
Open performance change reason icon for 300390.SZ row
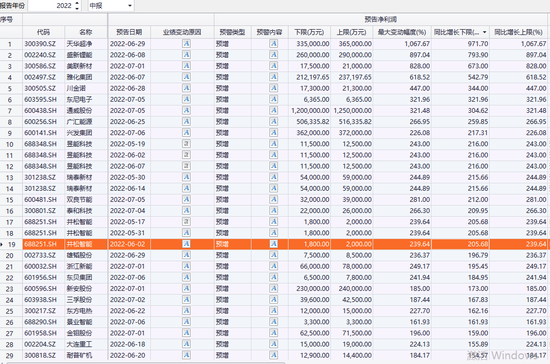[x=186, y=43]
